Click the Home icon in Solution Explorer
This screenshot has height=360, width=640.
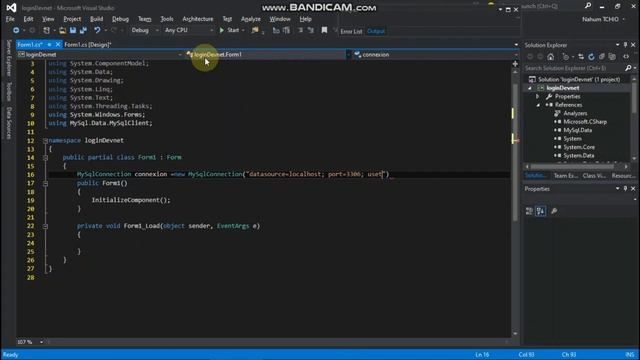pyautogui.click(x=551, y=57)
